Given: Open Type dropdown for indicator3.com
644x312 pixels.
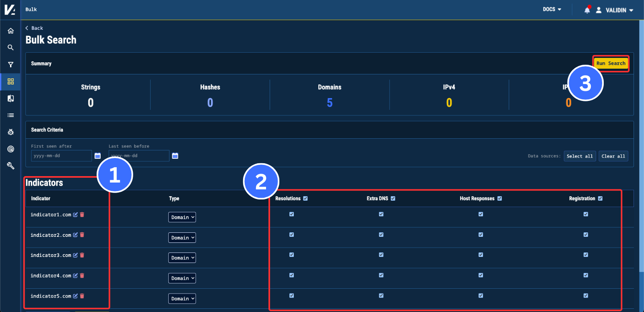Looking at the screenshot, I should (x=182, y=258).
